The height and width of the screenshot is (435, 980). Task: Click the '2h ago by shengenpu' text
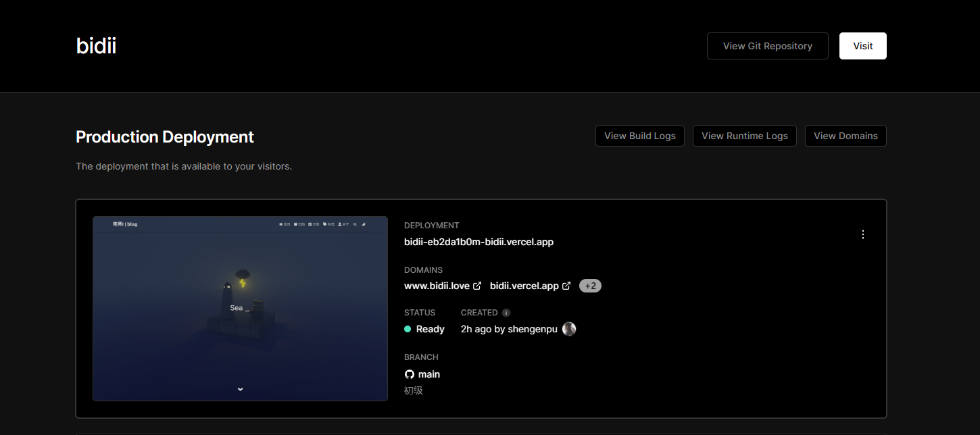(509, 329)
